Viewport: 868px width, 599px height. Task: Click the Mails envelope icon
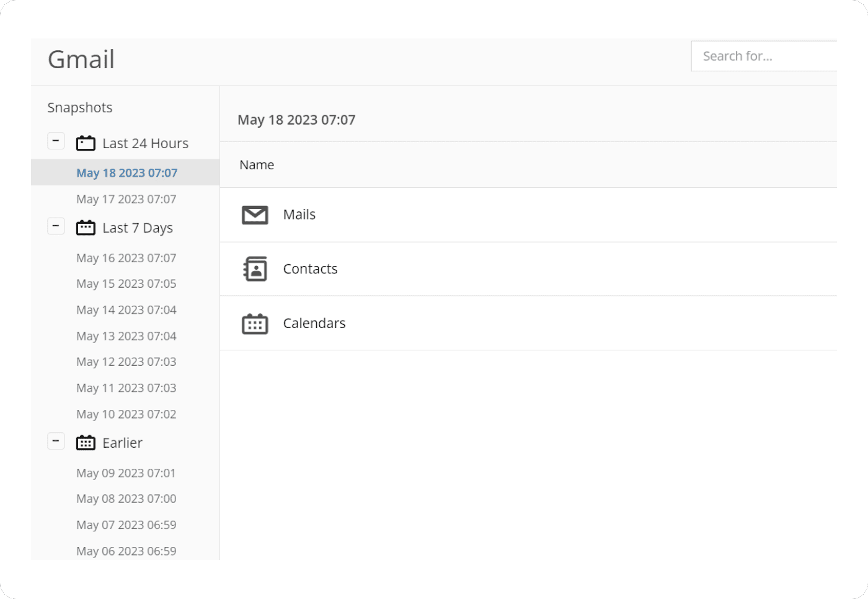[x=255, y=215]
